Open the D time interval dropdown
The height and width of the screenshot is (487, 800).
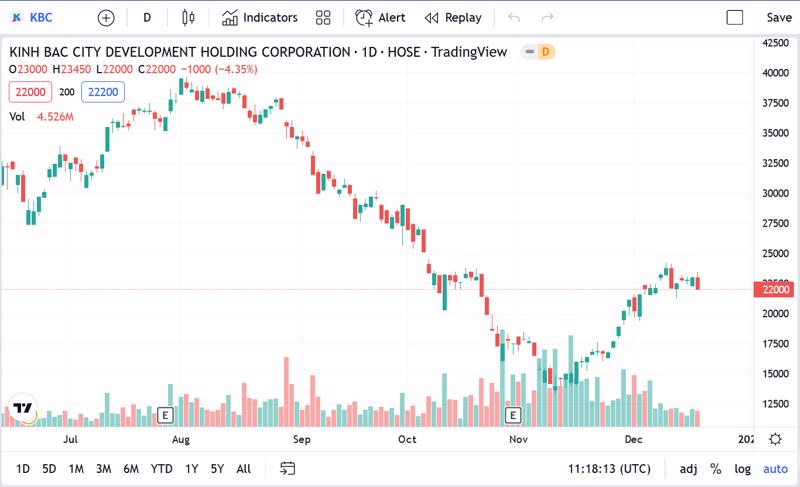[x=147, y=17]
